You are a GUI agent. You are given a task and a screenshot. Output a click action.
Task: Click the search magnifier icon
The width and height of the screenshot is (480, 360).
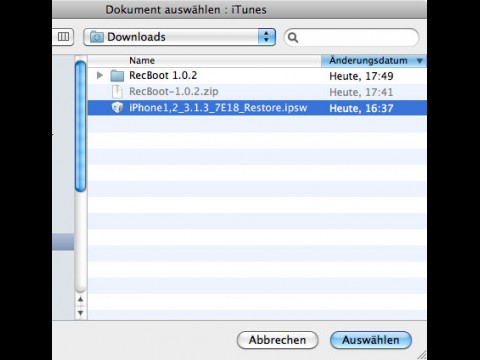click(x=293, y=37)
